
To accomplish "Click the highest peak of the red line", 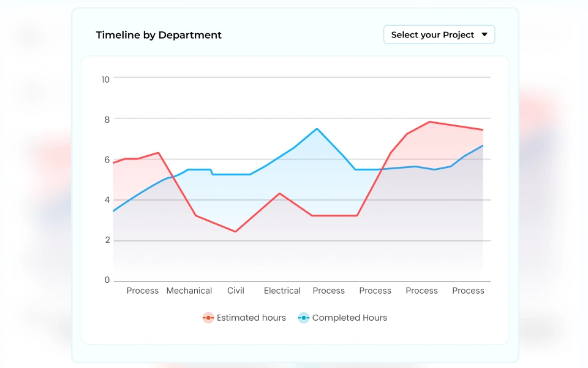I will (431, 121).
